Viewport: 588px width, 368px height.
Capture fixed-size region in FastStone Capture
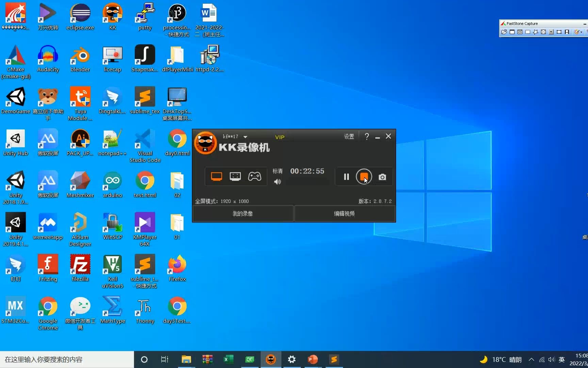point(559,32)
